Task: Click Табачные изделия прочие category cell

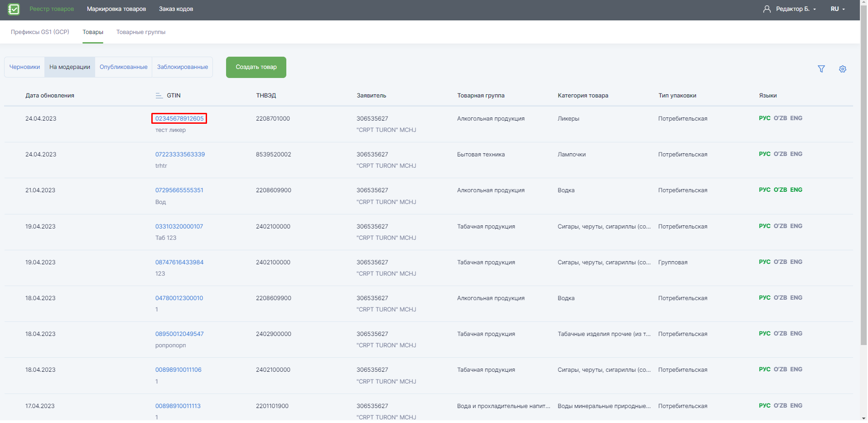Action: [x=604, y=334]
